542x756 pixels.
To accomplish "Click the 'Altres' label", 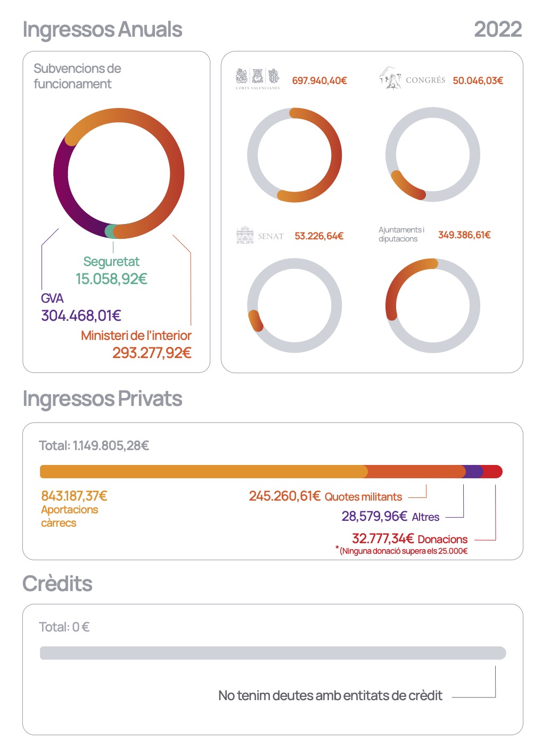I will pyautogui.click(x=425, y=517).
